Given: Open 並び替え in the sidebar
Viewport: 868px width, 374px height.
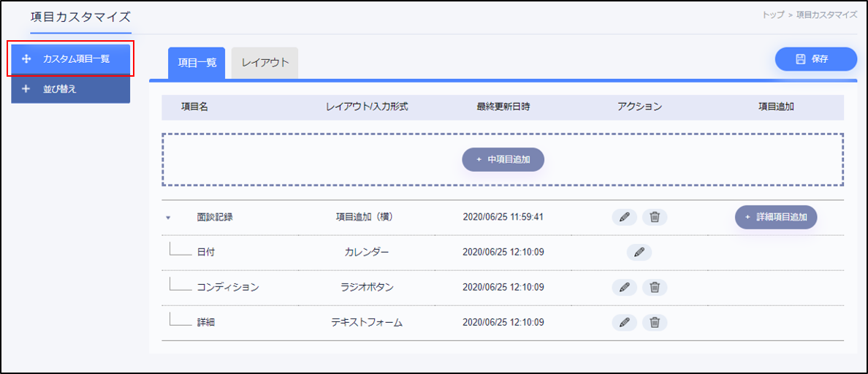Looking at the screenshot, I should click(71, 89).
